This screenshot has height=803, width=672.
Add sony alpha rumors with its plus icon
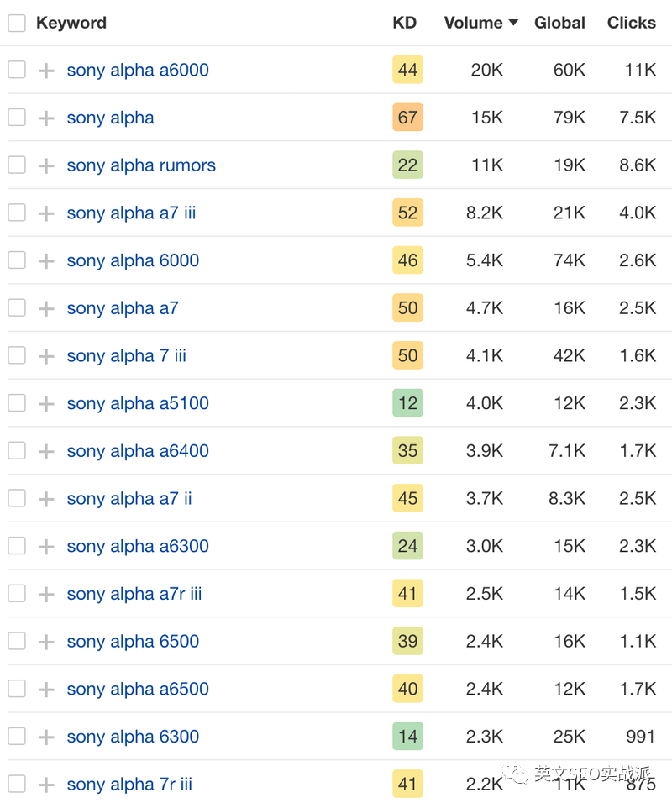(46, 165)
